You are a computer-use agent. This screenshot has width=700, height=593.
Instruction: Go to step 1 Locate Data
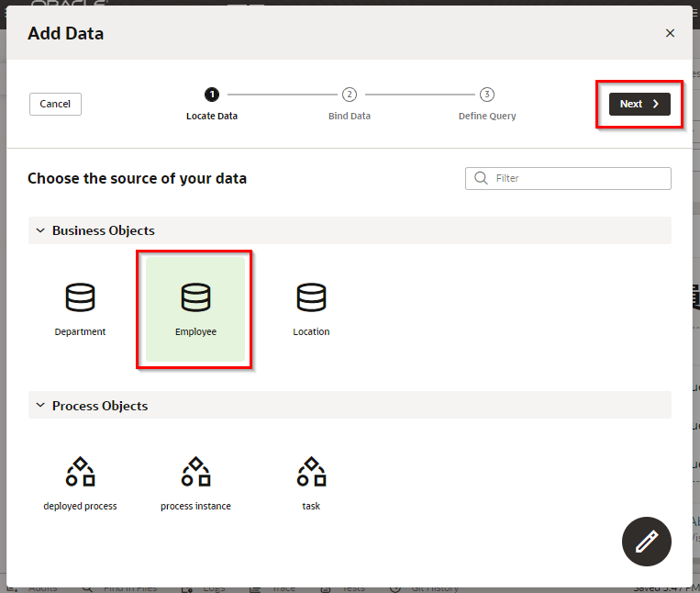[212, 94]
